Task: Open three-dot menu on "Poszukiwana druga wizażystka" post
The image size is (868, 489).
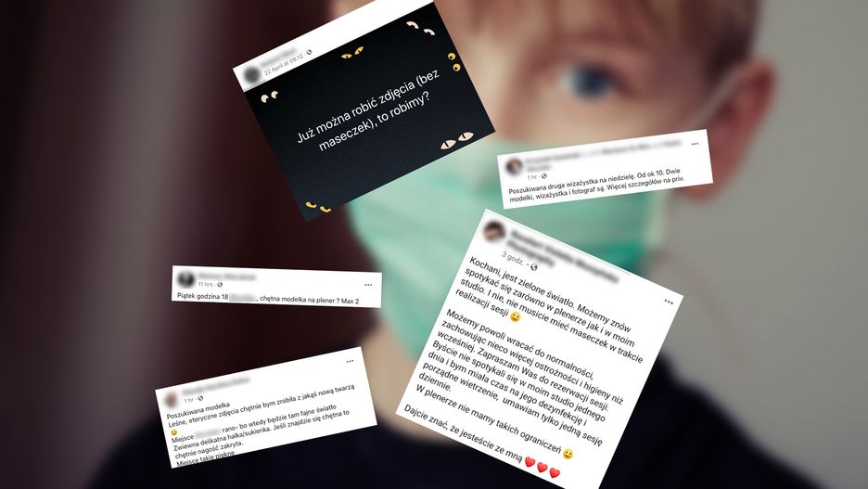Action: [x=695, y=144]
